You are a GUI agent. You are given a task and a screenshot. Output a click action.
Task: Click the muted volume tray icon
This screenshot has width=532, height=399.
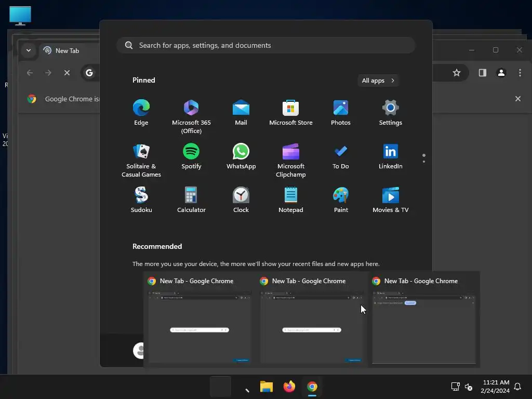tap(469, 387)
